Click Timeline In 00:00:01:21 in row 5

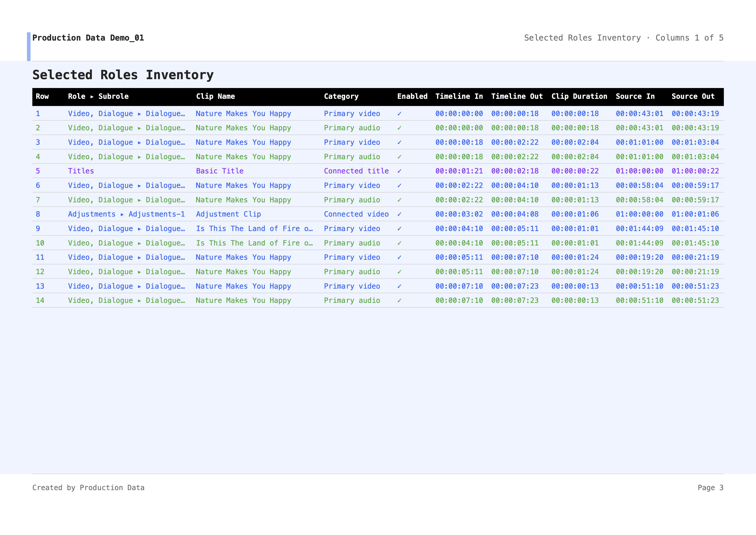click(x=459, y=171)
